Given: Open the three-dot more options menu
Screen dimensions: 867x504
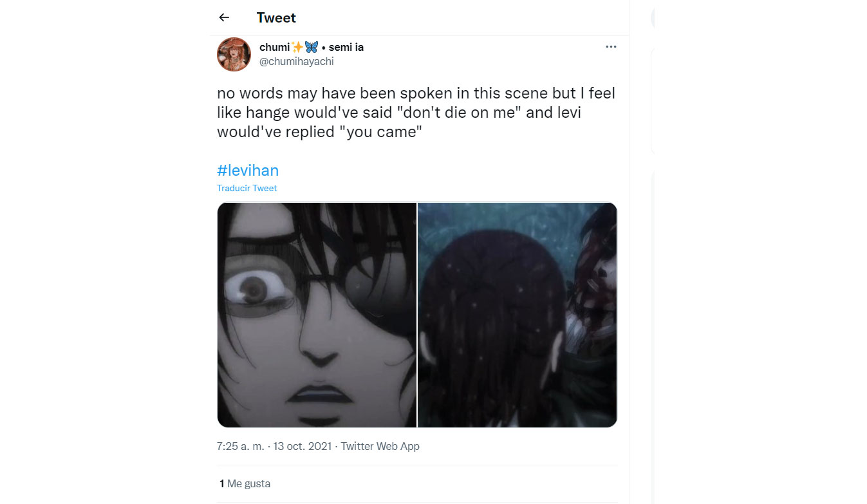Looking at the screenshot, I should (x=611, y=47).
